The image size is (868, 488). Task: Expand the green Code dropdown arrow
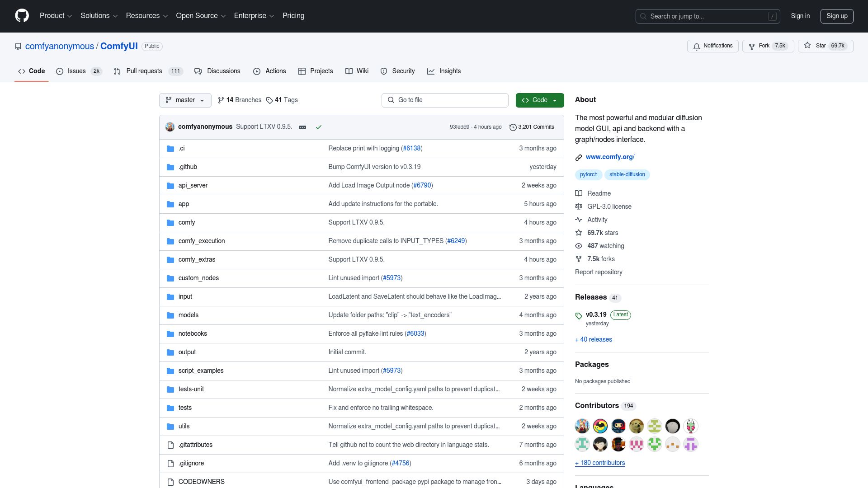pyautogui.click(x=555, y=100)
